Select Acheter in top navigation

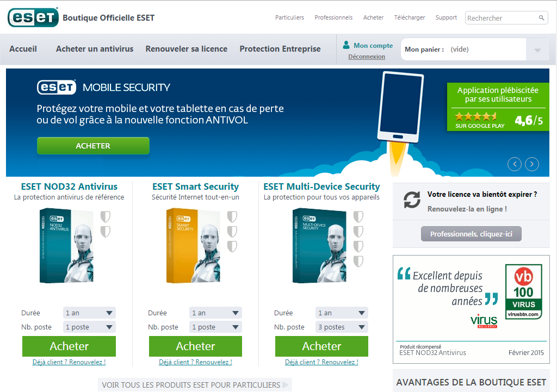[x=373, y=17]
